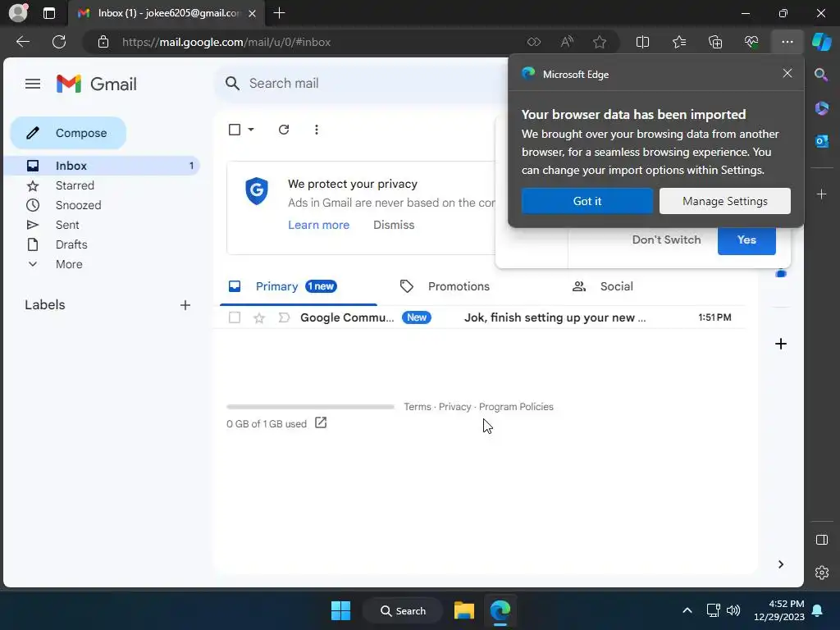The height and width of the screenshot is (630, 840).
Task: Open the Starred folder
Action: coord(75,185)
